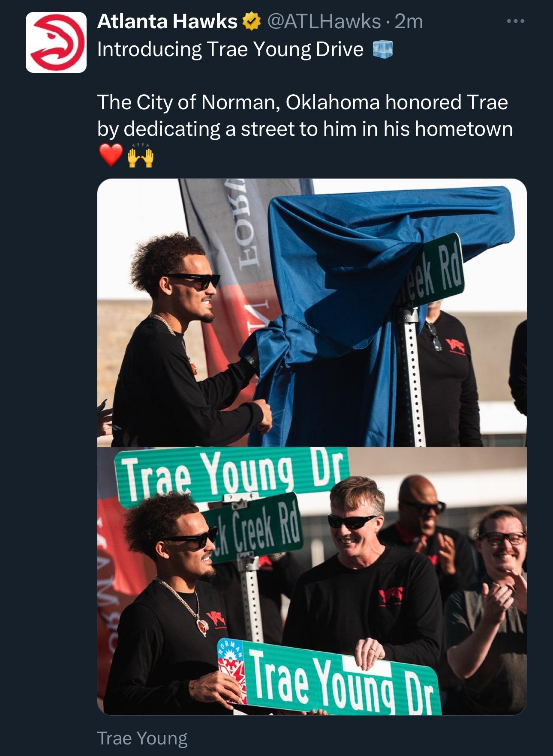The image size is (553, 756).
Task: Click the "City of Norman, Oklahoma" tweet paragraph
Action: [305, 116]
